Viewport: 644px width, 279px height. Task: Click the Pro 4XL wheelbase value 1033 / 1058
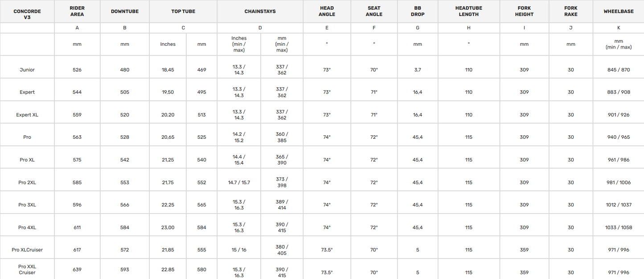click(619, 227)
